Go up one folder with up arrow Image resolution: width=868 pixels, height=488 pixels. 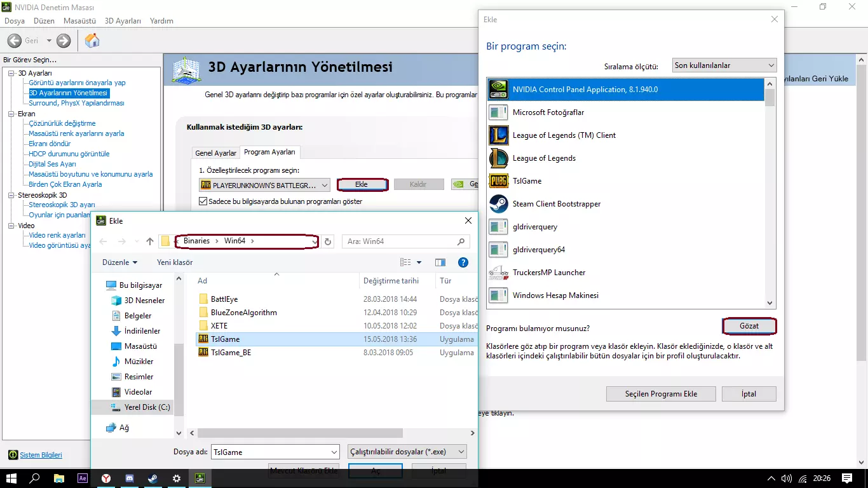pyautogui.click(x=150, y=241)
